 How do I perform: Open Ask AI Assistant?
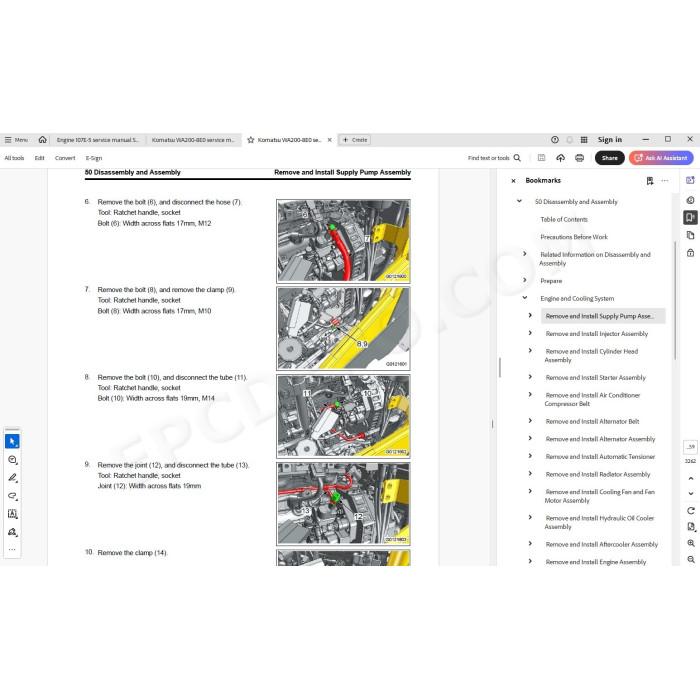[x=661, y=158]
